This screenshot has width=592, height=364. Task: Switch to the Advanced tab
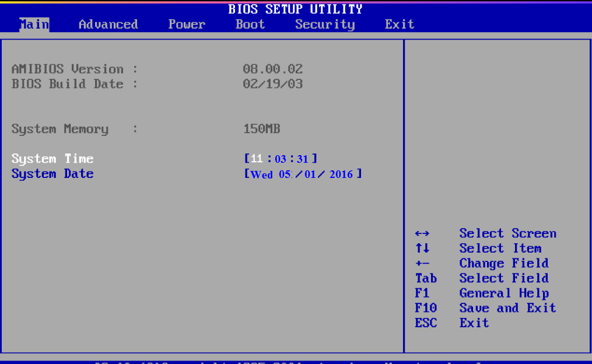107,24
